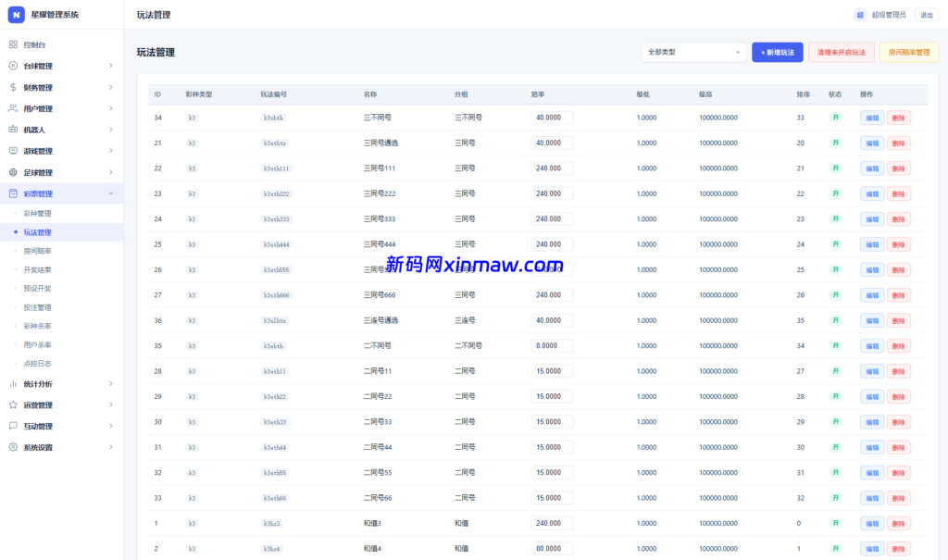Image resolution: width=948 pixels, height=560 pixels.
Task: Click the 游戏管理 game screen icon
Action: pos(13,151)
